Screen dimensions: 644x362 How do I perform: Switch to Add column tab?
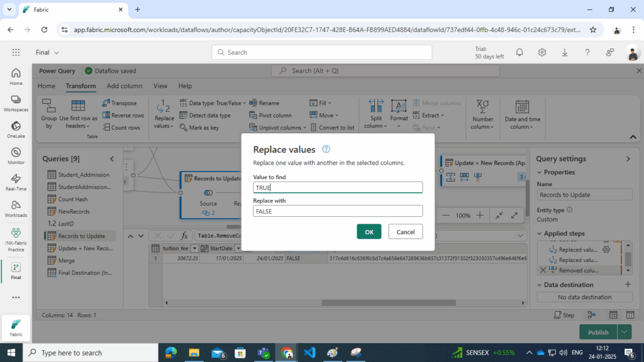click(125, 85)
